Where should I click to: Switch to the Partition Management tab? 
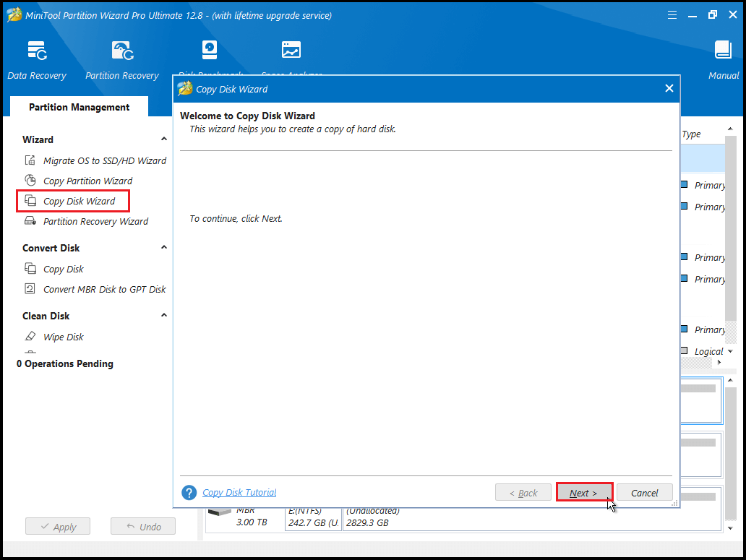[78, 106]
